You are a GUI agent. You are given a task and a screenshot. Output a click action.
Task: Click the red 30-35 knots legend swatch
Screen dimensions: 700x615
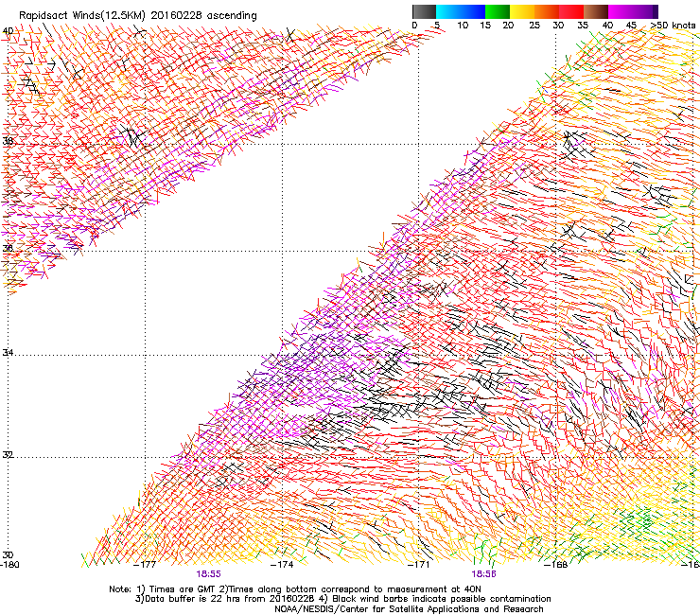click(x=571, y=11)
